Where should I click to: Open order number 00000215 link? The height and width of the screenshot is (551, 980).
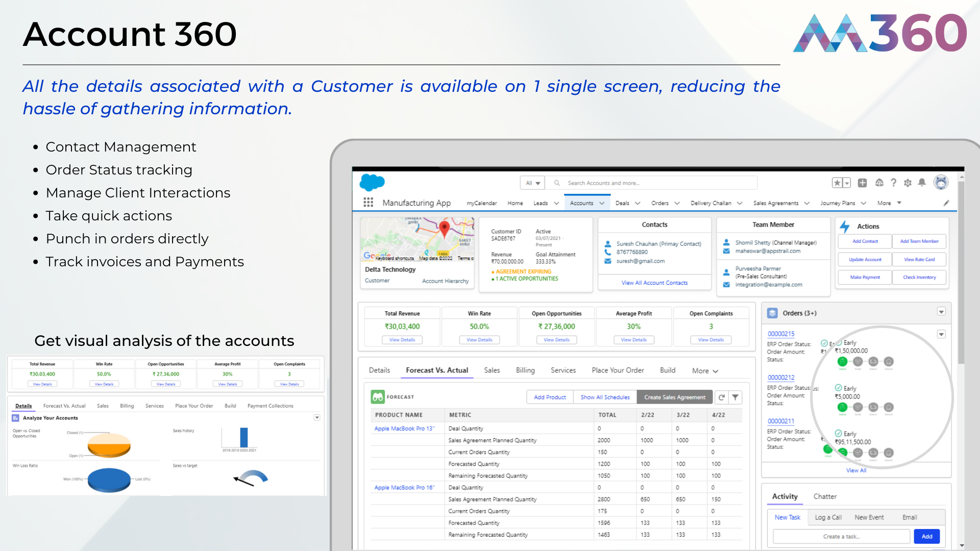pyautogui.click(x=781, y=334)
